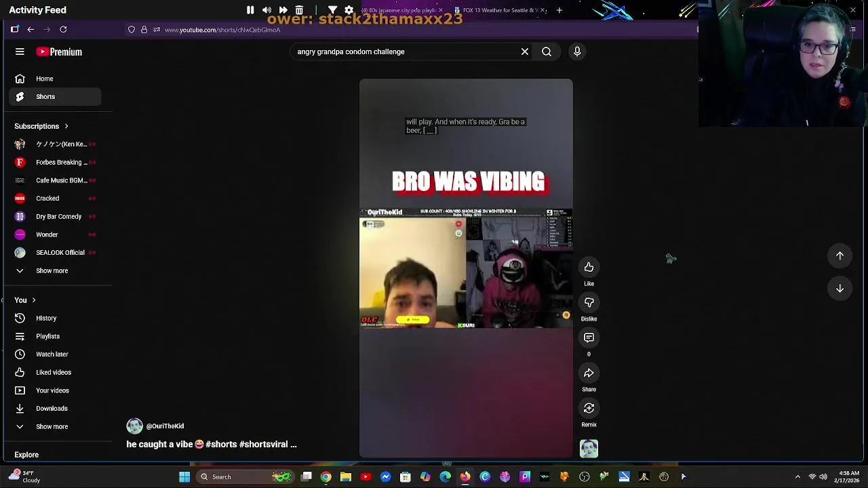
Task: Open the Cracked channel
Action: [x=56, y=198]
